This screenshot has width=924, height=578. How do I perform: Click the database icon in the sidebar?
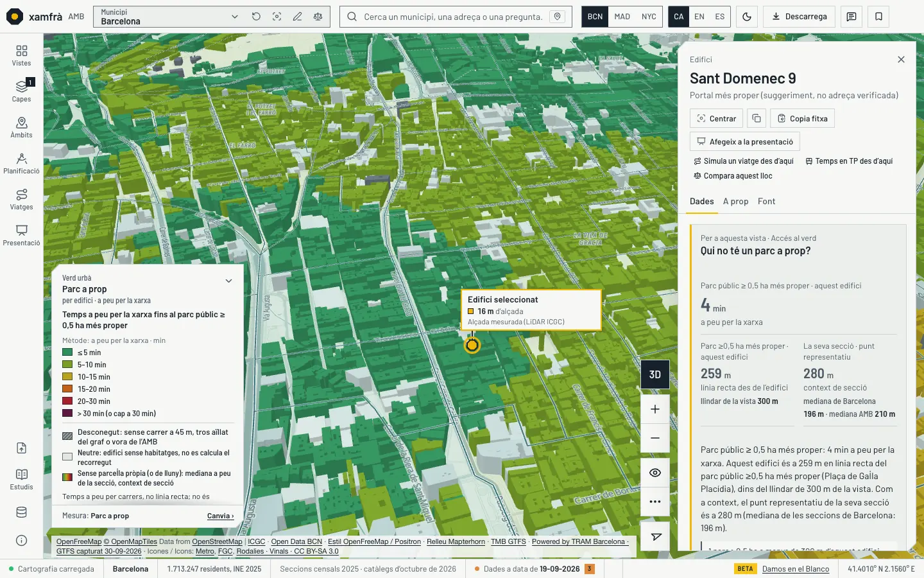21,512
